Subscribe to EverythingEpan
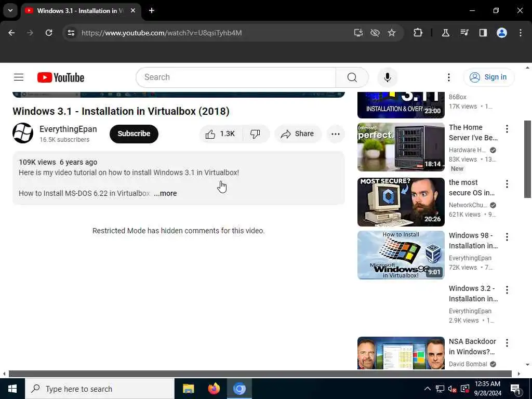 (134, 134)
